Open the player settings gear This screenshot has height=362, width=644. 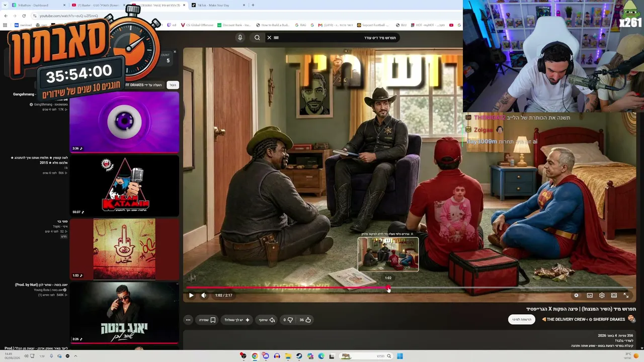[x=602, y=295]
